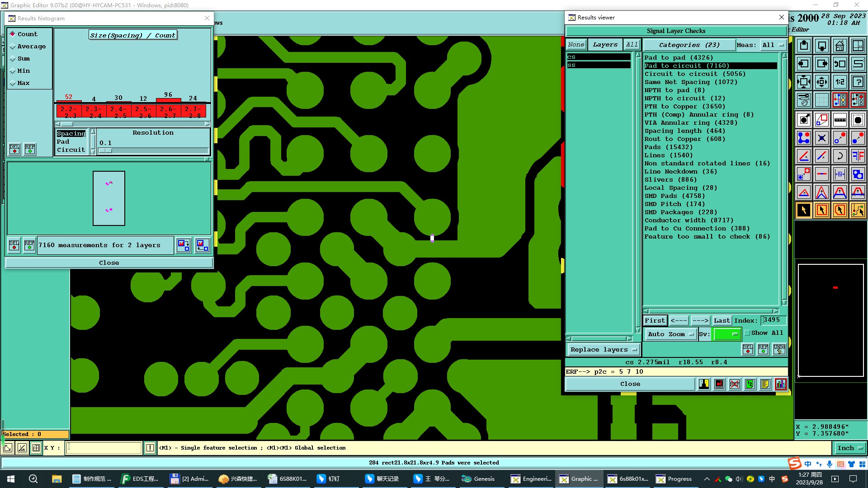The height and width of the screenshot is (488, 868).
Task: Click the mirror (F|F) tool icon
Action: (858, 156)
